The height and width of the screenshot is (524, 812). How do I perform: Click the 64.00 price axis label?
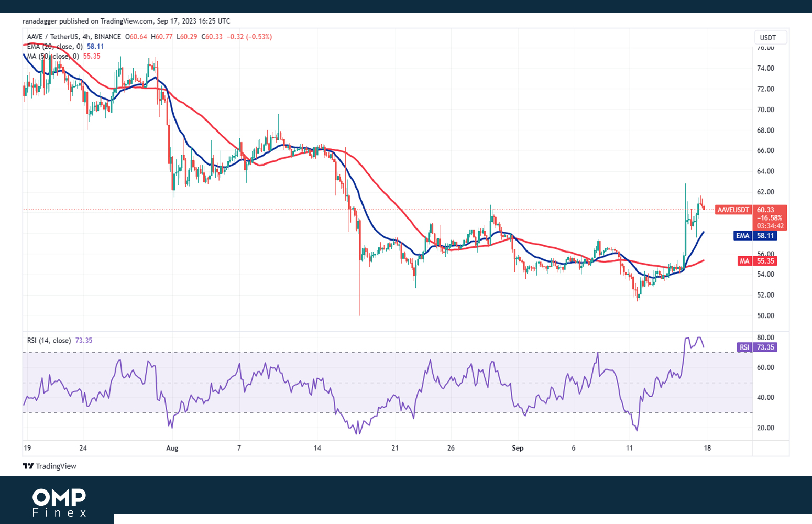(765, 171)
